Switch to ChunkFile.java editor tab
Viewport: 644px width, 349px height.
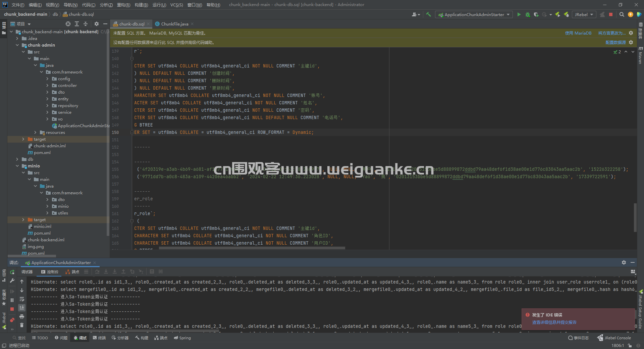point(174,24)
